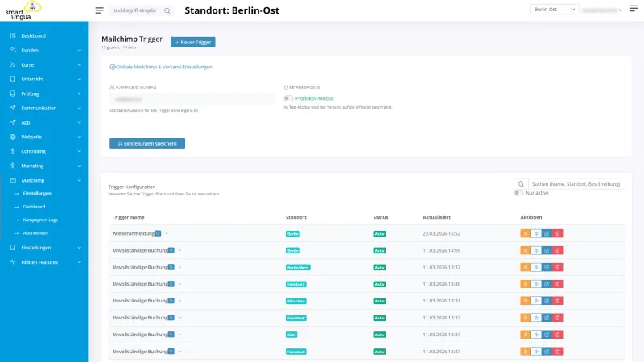This screenshot has height=362, width=644.
Task: Focus the Suchbegriff search field in header
Action: [135, 10]
